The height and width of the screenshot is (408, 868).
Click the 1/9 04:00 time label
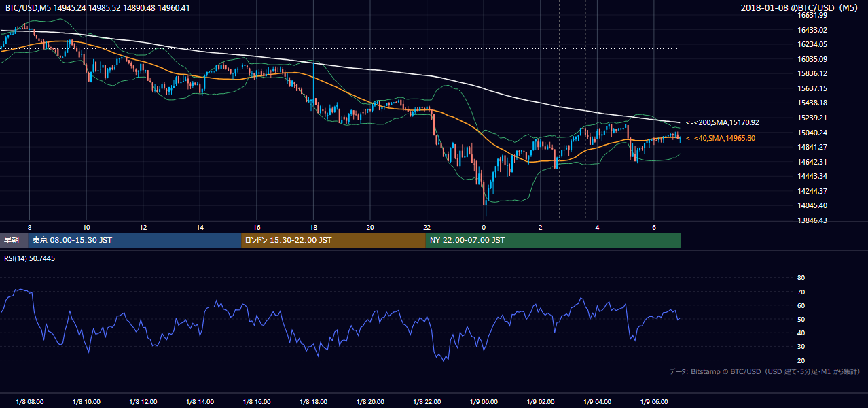[x=598, y=401]
